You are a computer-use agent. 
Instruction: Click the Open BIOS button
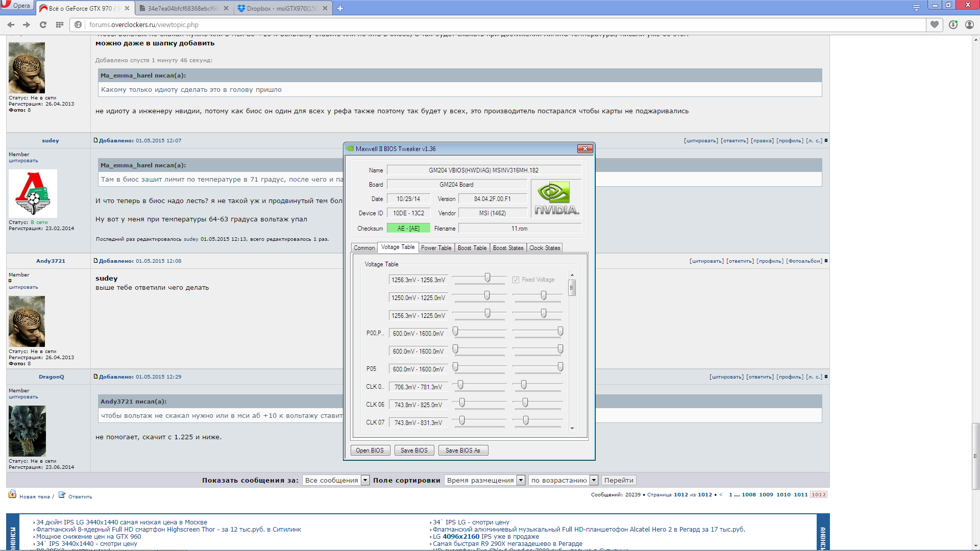[370, 450]
